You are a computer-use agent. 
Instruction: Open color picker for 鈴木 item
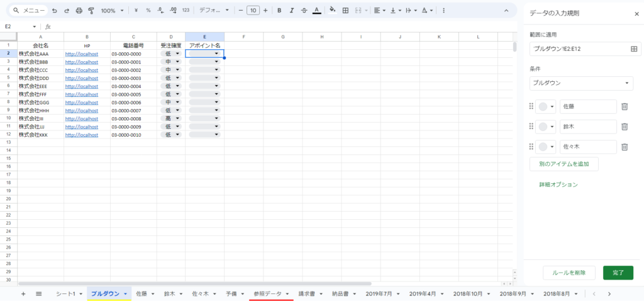coord(545,127)
